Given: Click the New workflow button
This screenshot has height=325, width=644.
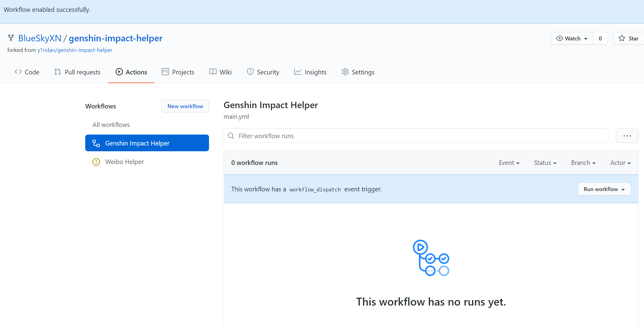Looking at the screenshot, I should (x=185, y=106).
